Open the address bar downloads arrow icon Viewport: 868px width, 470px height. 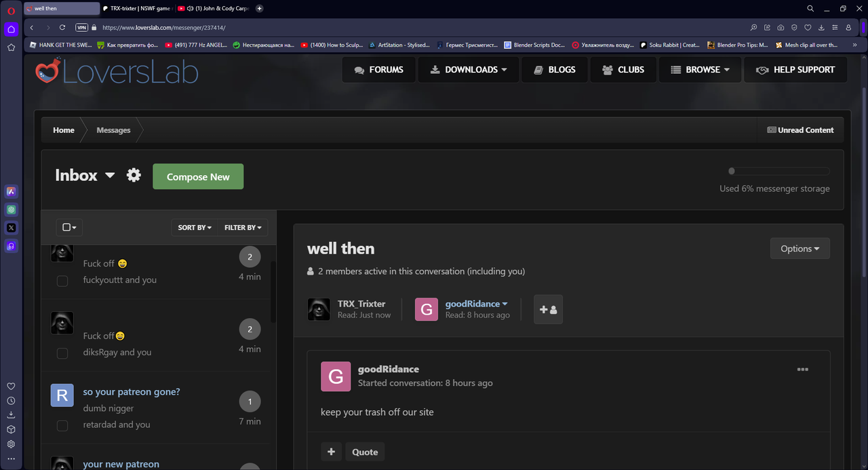821,28
